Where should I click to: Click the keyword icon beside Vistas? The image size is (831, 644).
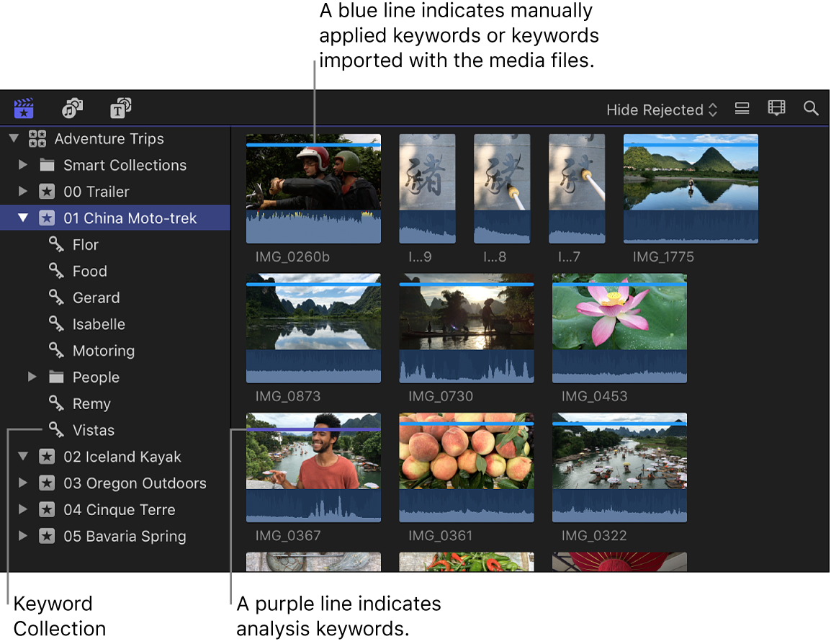[x=56, y=430]
